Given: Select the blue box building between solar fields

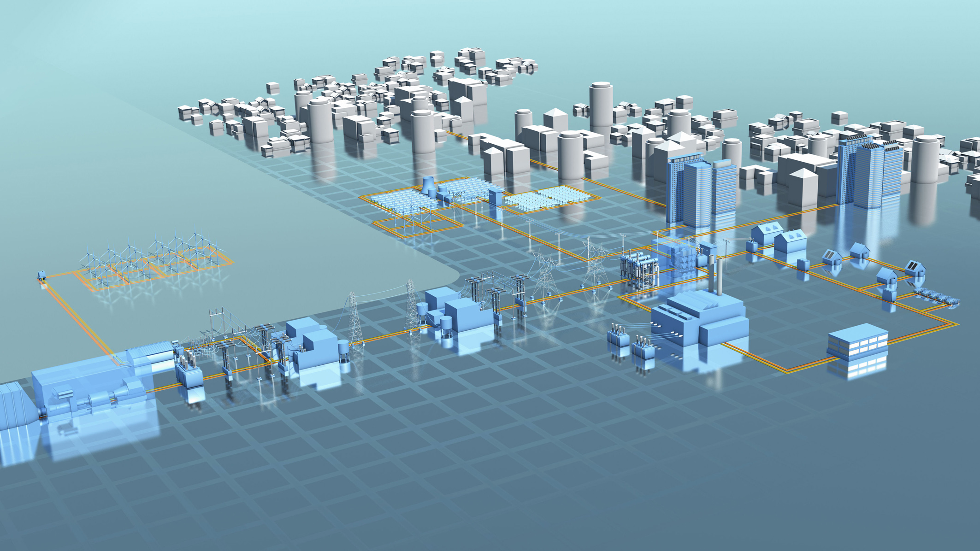Looking at the screenshot, I should [x=496, y=197].
